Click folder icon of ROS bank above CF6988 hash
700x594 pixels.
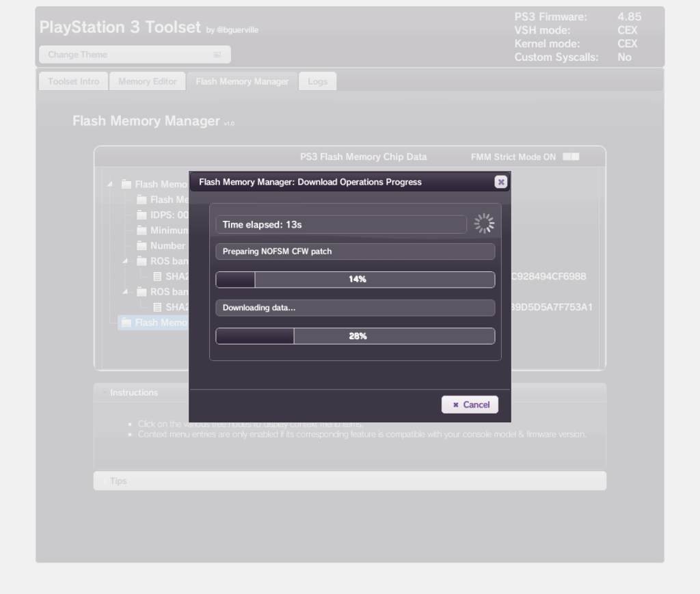142,261
